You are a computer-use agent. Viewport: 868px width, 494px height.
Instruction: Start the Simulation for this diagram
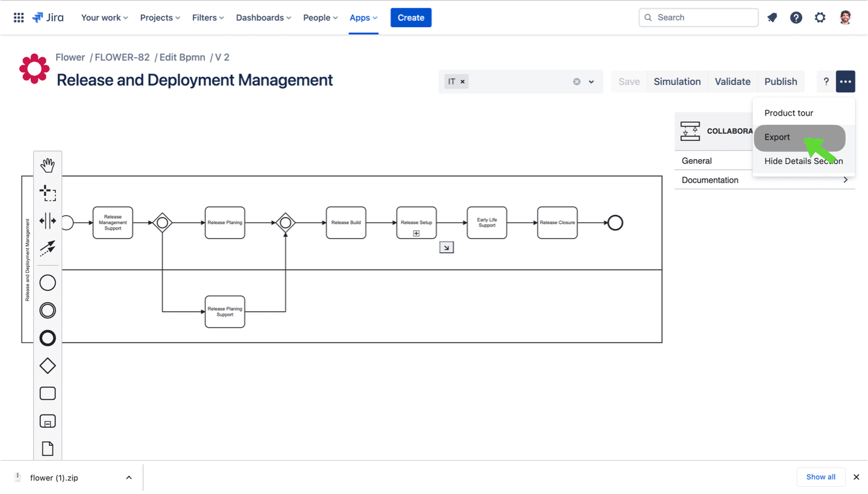tap(677, 81)
